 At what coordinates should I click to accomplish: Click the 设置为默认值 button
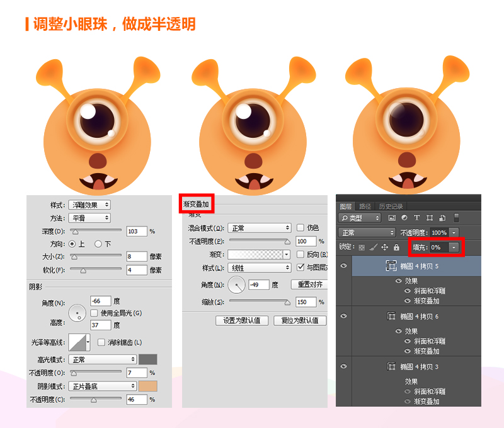click(242, 320)
